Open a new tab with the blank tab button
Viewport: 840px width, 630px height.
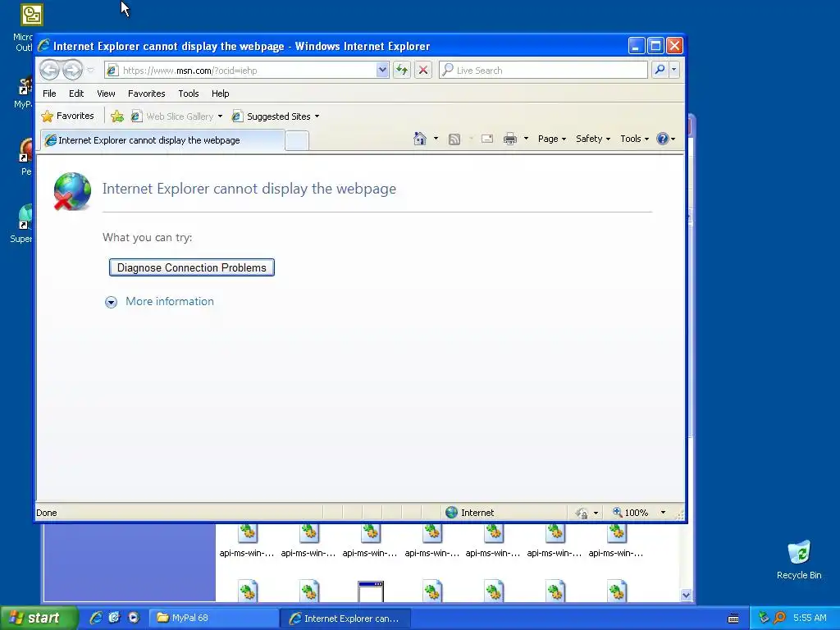coord(297,141)
